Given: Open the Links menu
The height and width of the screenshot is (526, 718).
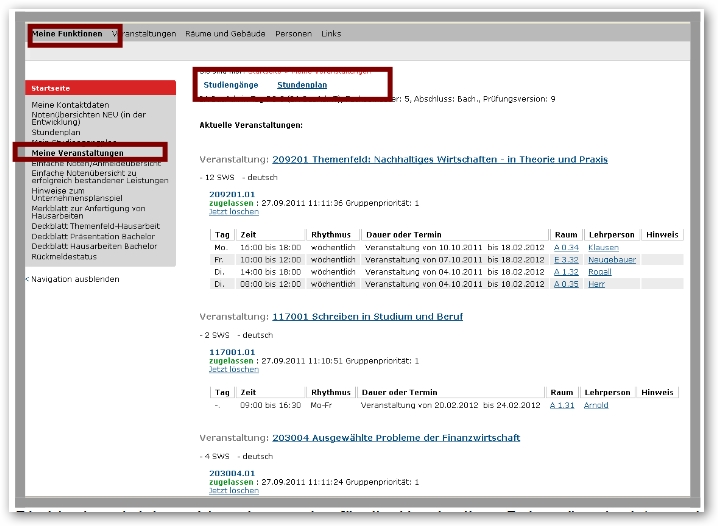Looking at the screenshot, I should tap(331, 34).
